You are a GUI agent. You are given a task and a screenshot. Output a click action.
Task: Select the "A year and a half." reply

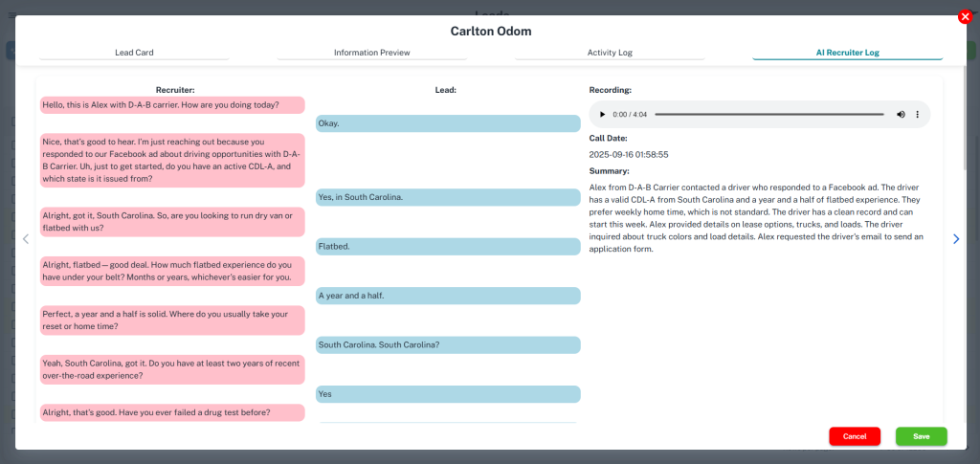(448, 296)
